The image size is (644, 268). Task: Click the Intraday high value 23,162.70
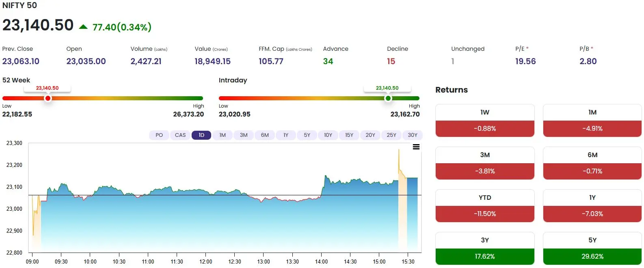pyautogui.click(x=405, y=115)
